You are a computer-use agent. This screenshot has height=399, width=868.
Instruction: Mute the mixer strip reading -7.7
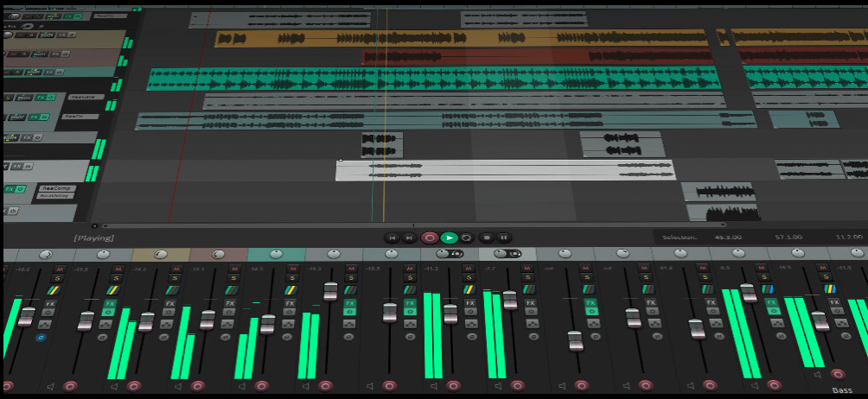pos(527,269)
